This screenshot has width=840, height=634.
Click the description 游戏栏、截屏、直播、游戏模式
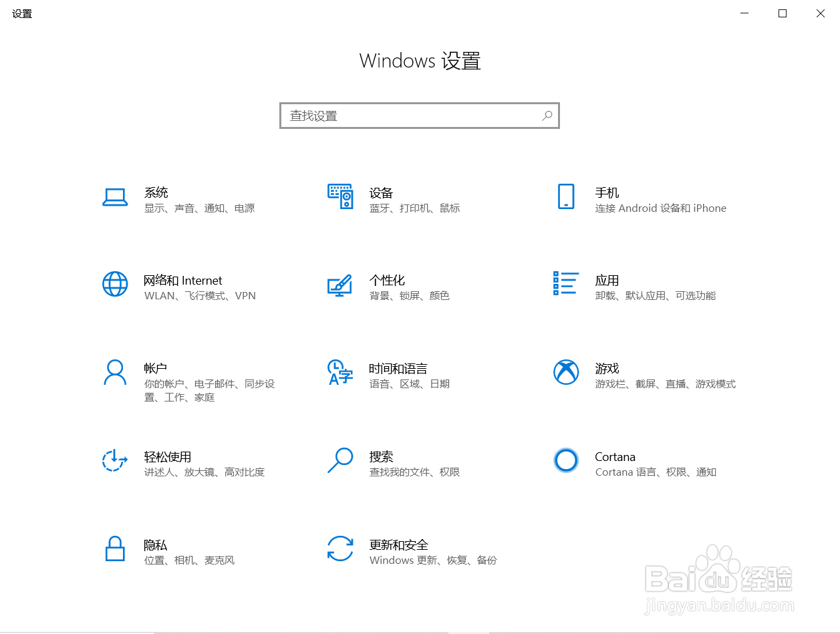click(x=665, y=384)
